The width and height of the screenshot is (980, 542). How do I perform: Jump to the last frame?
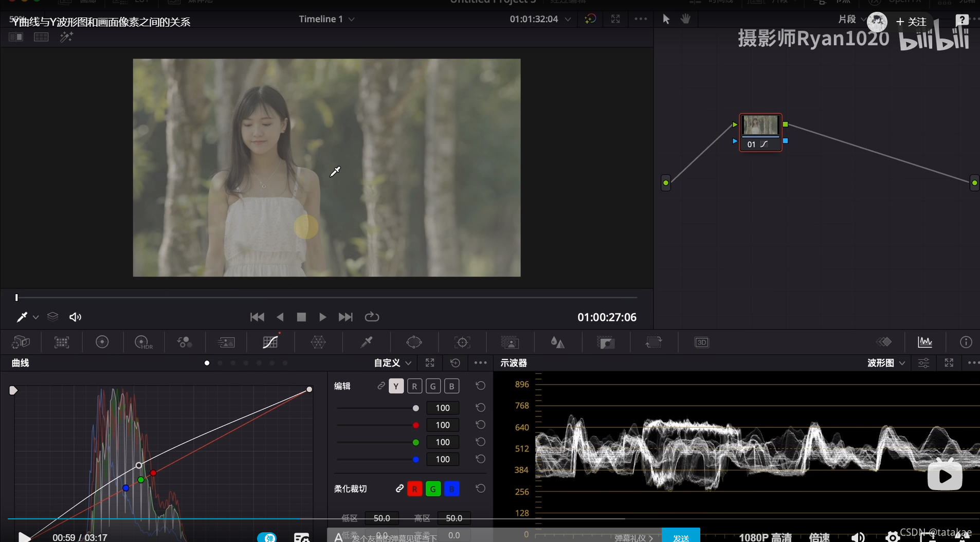[346, 317]
